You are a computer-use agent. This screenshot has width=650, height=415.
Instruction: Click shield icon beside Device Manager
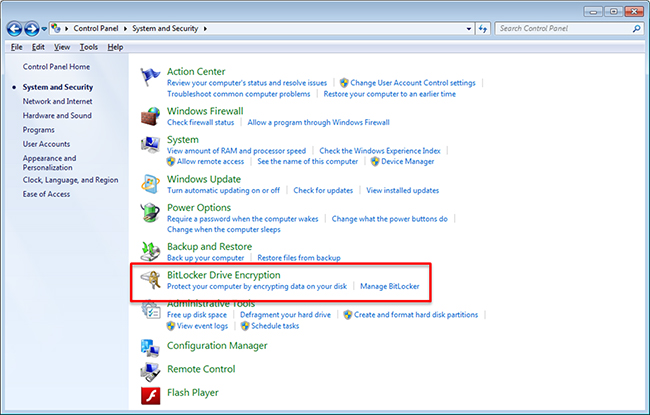pos(375,161)
